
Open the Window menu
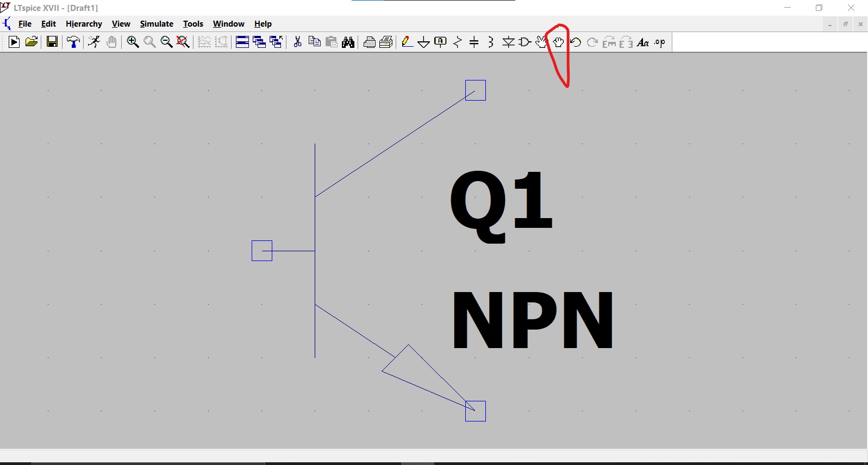[x=228, y=24]
